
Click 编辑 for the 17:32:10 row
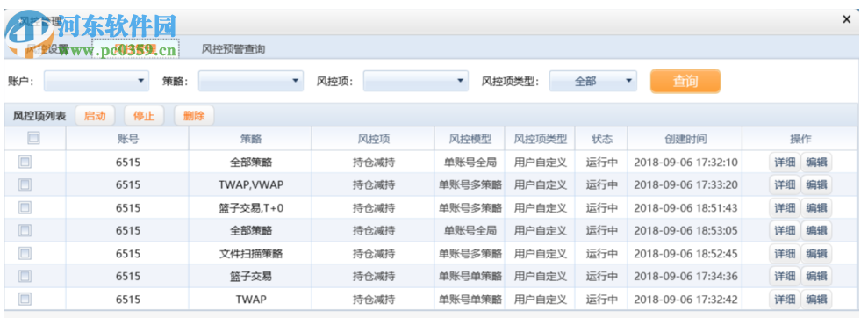pyautogui.click(x=816, y=163)
